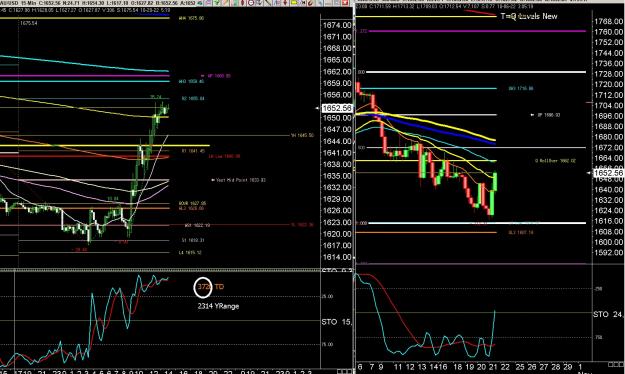Click the 1644.00 price axis label on left chart
The image size is (625, 374).
pos(337,141)
